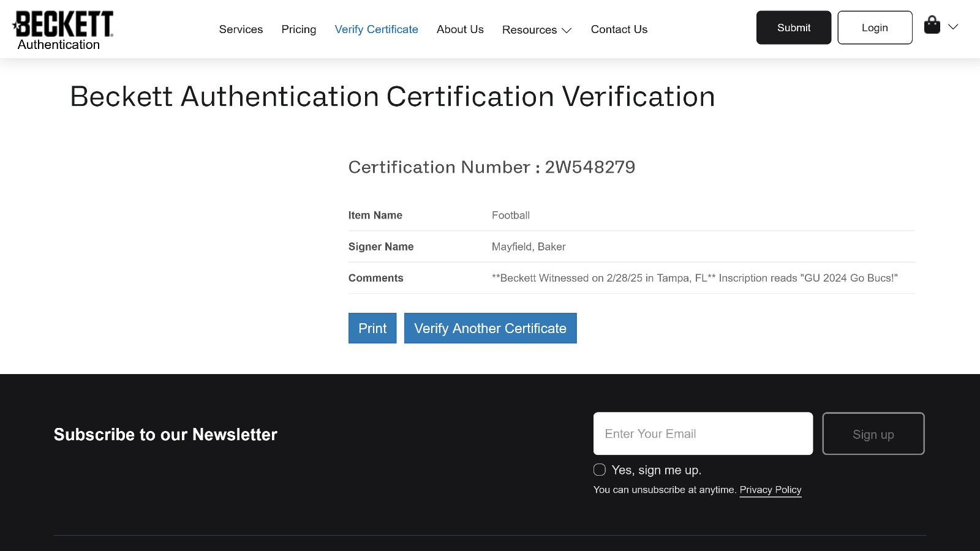Click the chevron next to Resources
The height and width of the screenshot is (551, 980).
click(567, 31)
